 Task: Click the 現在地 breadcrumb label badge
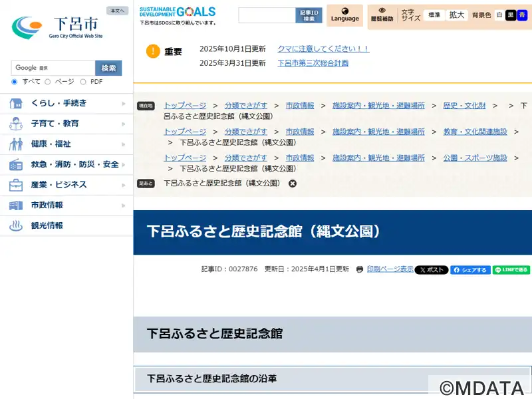pos(146,106)
